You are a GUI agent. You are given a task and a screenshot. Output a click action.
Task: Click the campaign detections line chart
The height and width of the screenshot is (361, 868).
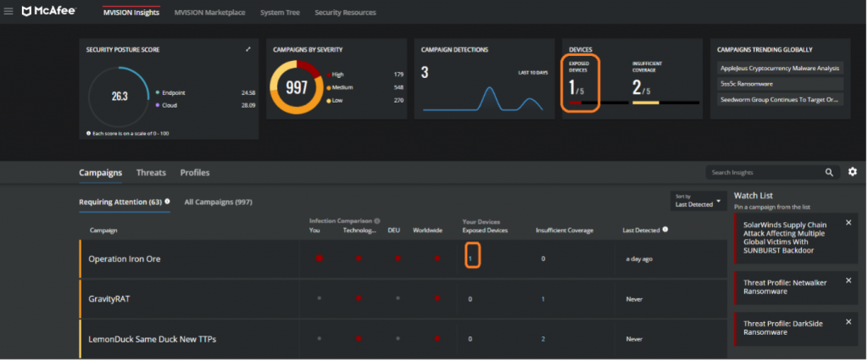click(483, 99)
